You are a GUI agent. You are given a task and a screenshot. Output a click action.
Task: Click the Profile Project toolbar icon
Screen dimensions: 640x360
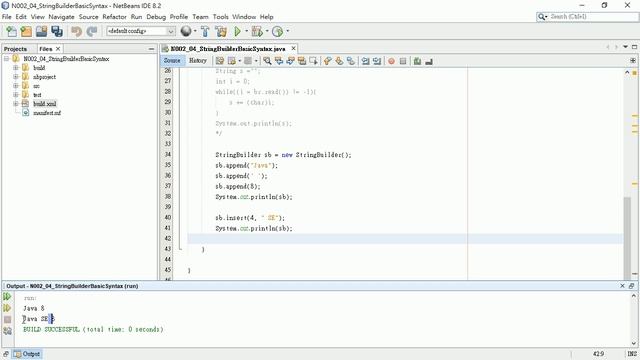pyautogui.click(x=278, y=31)
